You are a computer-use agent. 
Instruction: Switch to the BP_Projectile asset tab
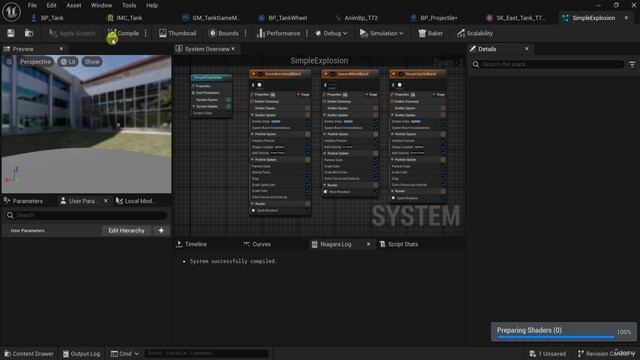438,18
